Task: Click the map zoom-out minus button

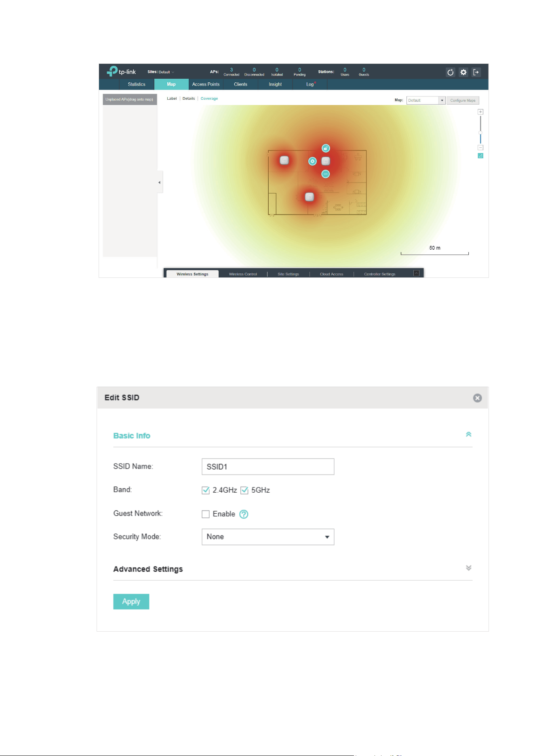Action: pos(480,148)
